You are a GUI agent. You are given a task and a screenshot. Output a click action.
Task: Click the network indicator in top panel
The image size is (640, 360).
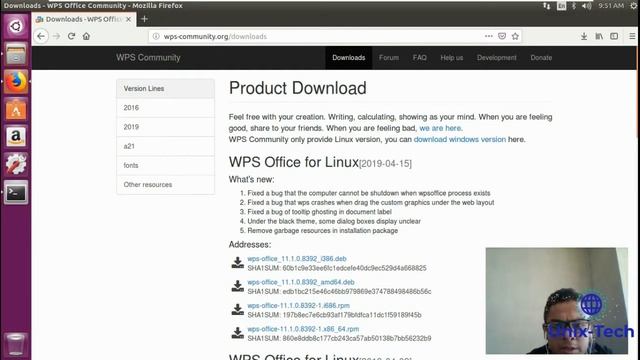click(547, 6)
